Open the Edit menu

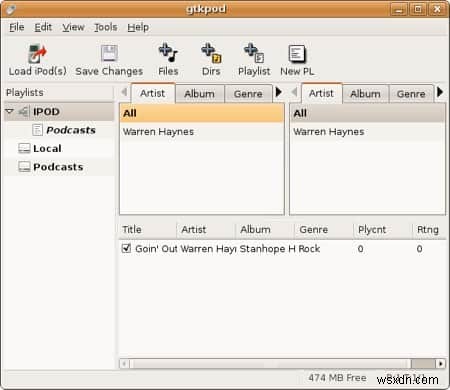(x=43, y=27)
